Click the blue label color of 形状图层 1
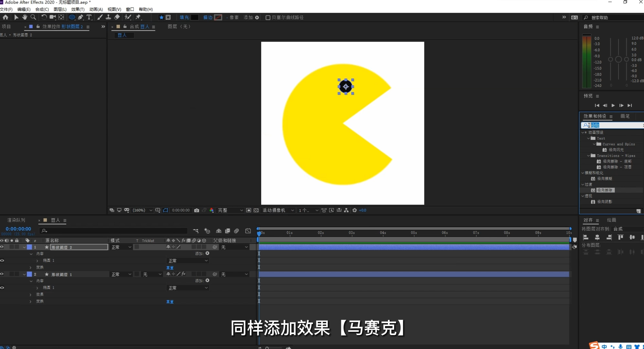The height and width of the screenshot is (349, 644). pyautogui.click(x=29, y=274)
